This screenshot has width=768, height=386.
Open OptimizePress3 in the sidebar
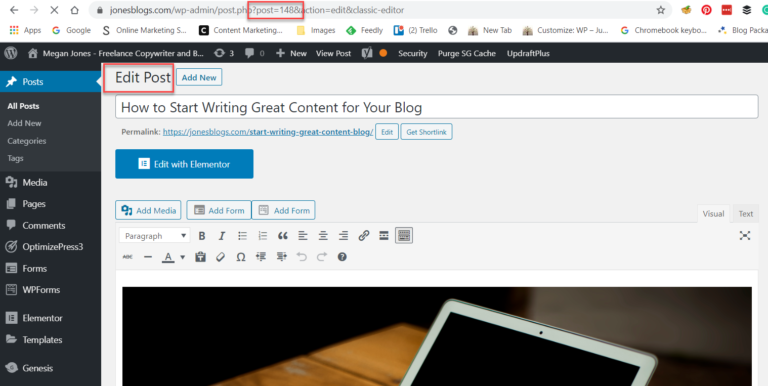50,247
